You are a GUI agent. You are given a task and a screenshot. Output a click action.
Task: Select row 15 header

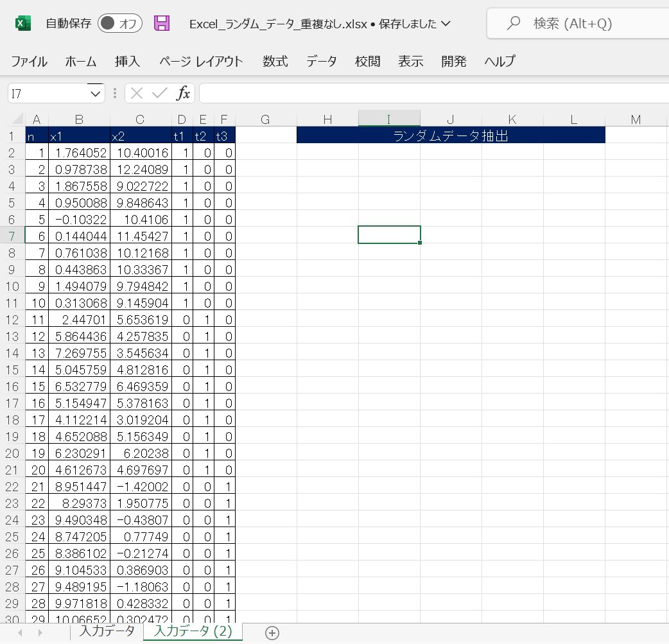(12, 370)
